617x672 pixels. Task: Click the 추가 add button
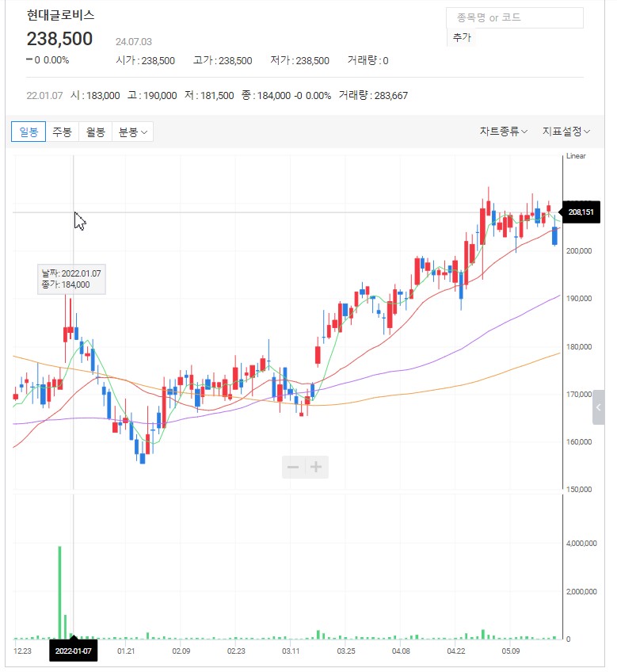point(462,38)
